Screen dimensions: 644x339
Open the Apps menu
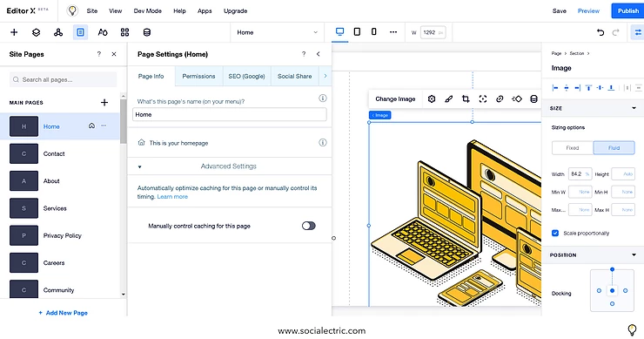(205, 10)
